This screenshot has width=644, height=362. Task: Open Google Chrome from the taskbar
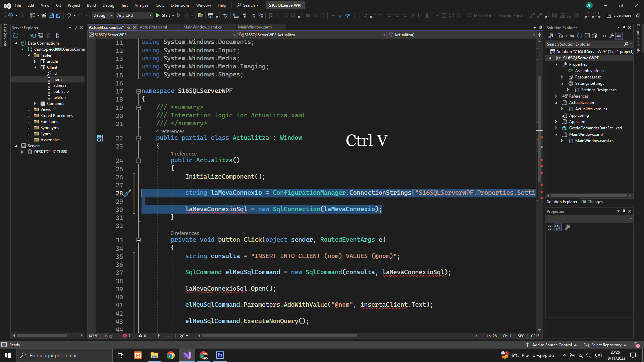tap(171, 355)
